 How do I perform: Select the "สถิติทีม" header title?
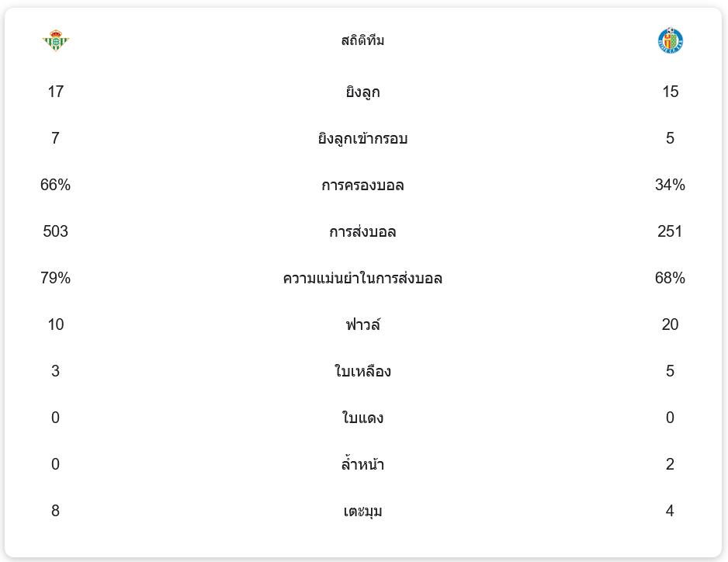[362, 40]
